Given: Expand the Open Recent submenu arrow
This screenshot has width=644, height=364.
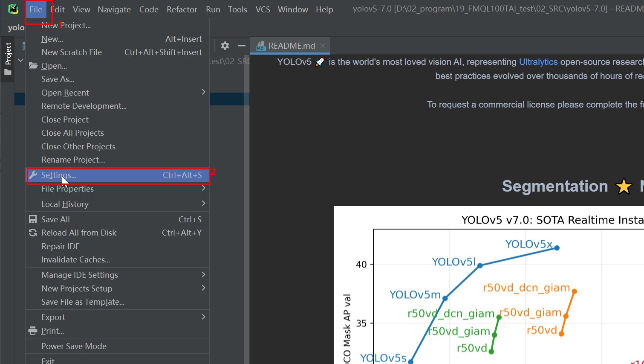Looking at the screenshot, I should [x=203, y=92].
